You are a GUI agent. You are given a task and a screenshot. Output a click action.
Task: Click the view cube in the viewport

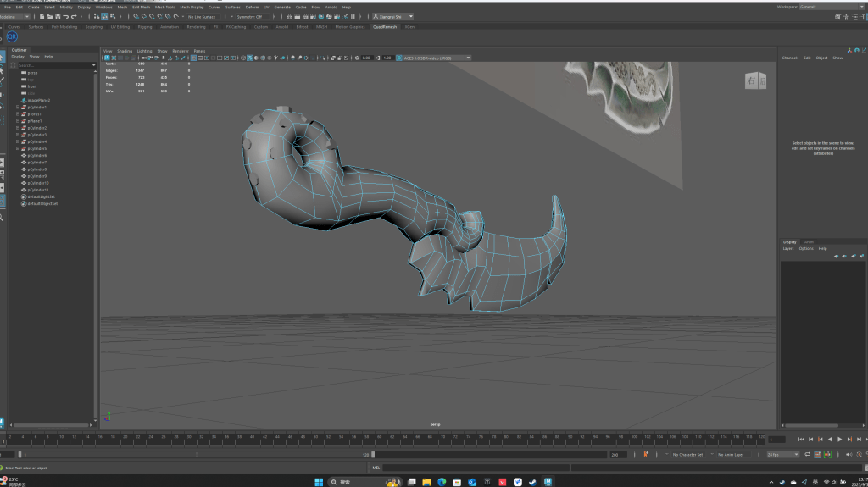[x=755, y=80]
